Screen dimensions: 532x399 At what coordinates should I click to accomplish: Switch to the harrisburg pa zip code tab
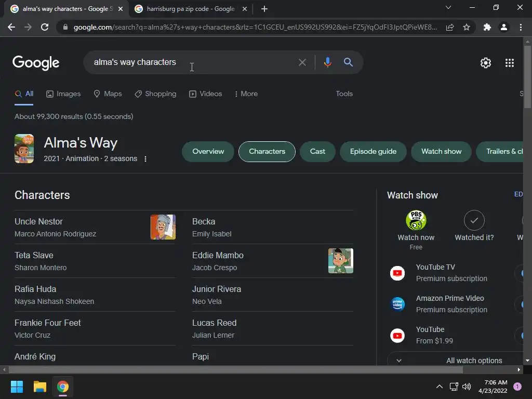pyautogui.click(x=190, y=9)
